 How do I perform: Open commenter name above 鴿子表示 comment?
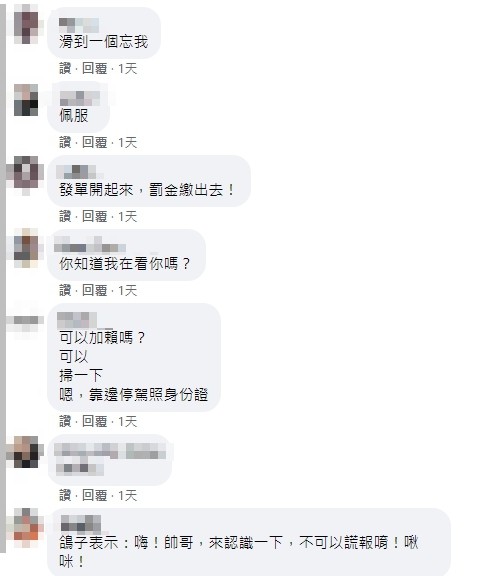pyautogui.click(x=81, y=523)
